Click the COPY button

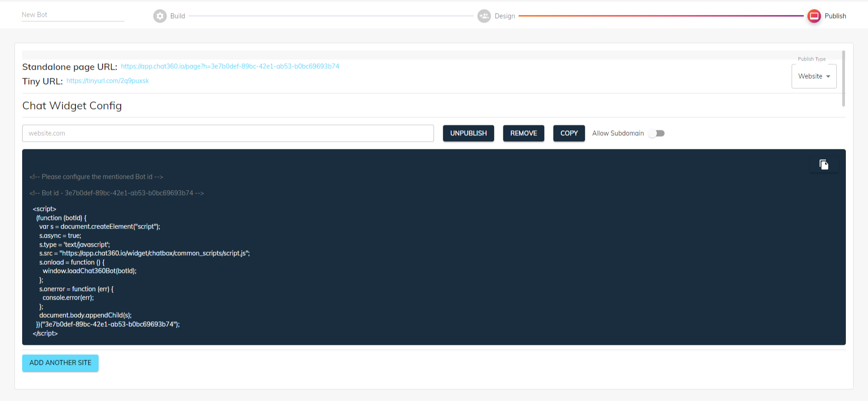click(x=569, y=133)
